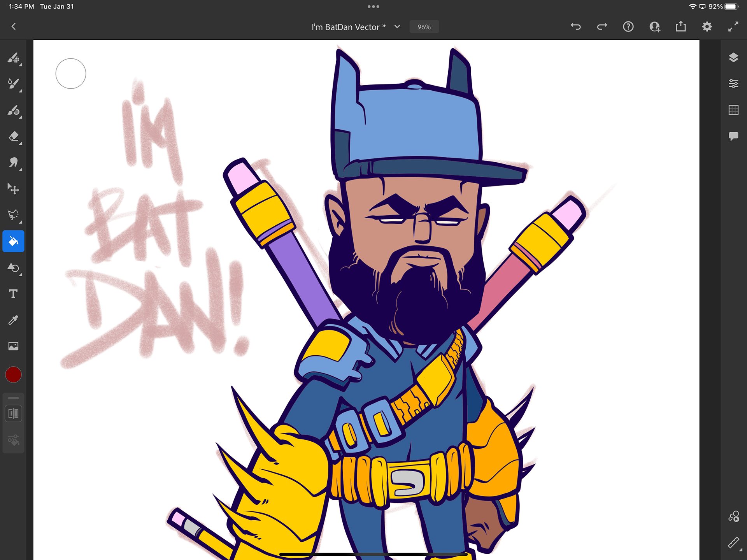The width and height of the screenshot is (747, 560).
Task: Open app settings gear
Action: [707, 26]
